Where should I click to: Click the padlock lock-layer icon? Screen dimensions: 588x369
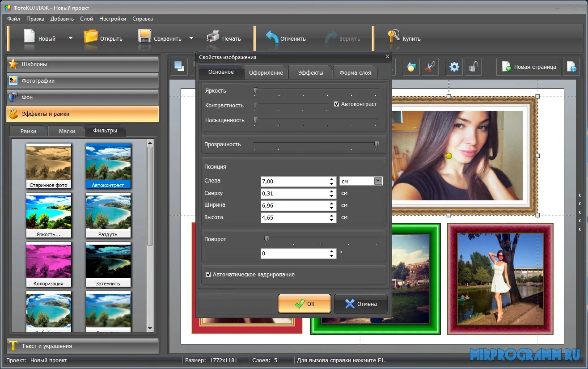pos(473,67)
